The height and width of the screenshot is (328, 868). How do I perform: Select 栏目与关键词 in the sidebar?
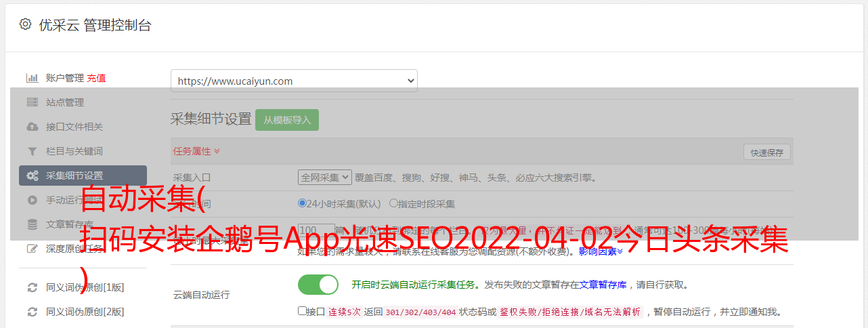74,151
